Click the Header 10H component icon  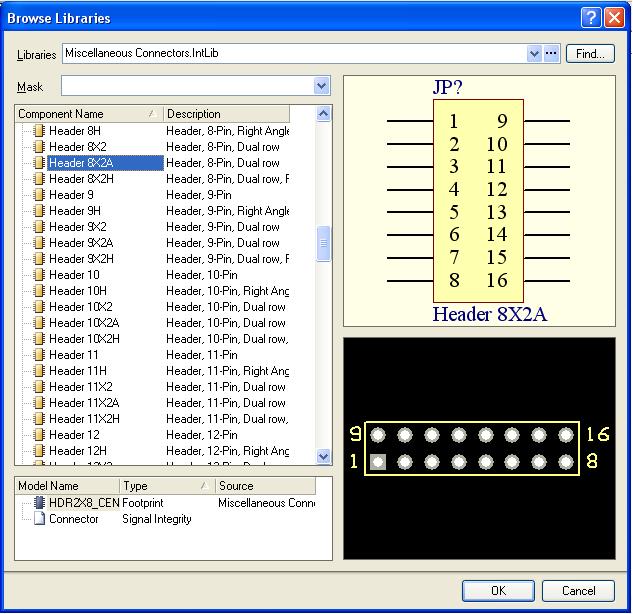pos(39,291)
